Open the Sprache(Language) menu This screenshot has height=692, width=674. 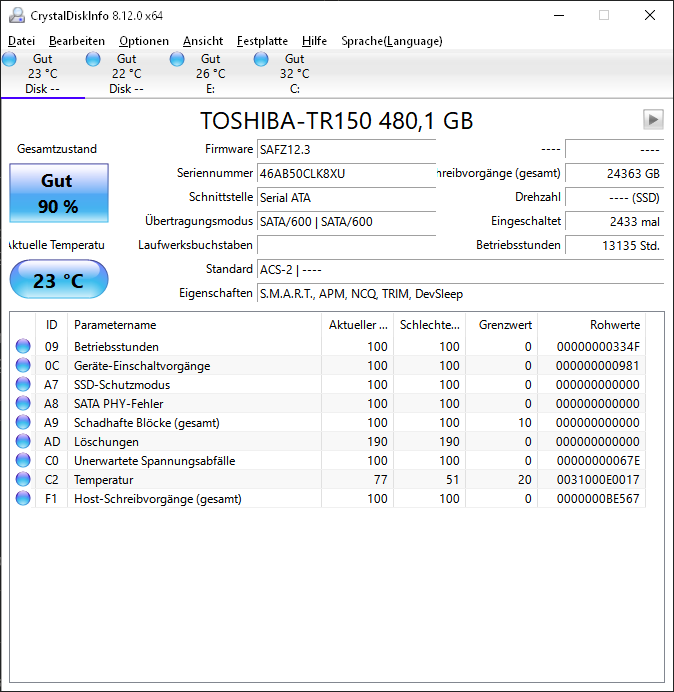coord(392,41)
